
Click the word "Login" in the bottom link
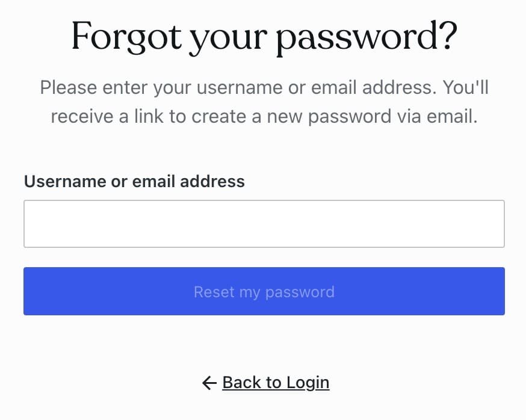(308, 383)
